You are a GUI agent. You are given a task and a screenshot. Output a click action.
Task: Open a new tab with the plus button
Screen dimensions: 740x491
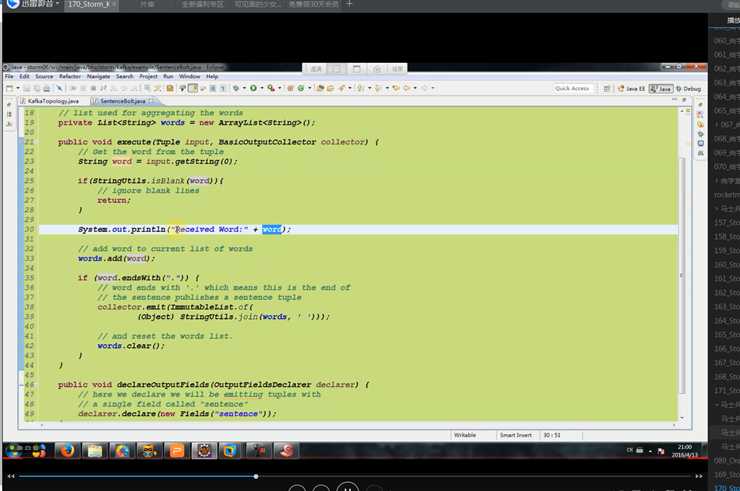349,4
